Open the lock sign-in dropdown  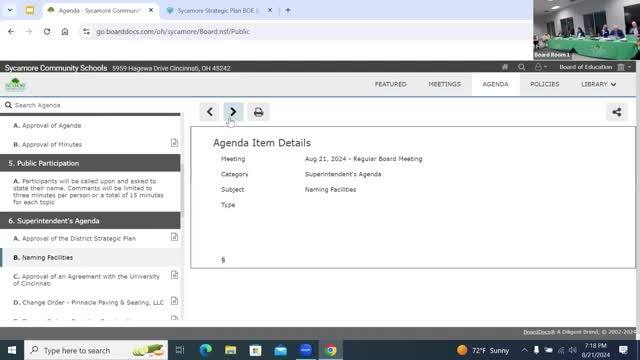click(540, 67)
